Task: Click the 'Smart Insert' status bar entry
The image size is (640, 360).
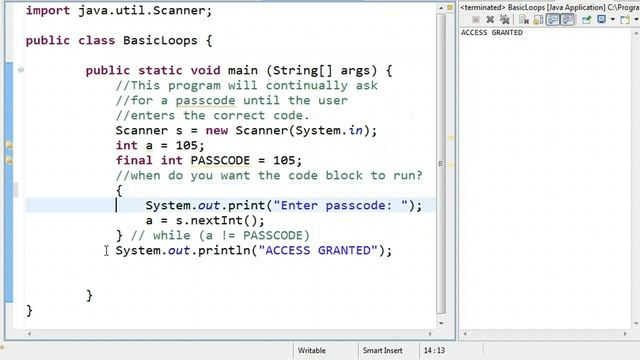Action: (382, 351)
